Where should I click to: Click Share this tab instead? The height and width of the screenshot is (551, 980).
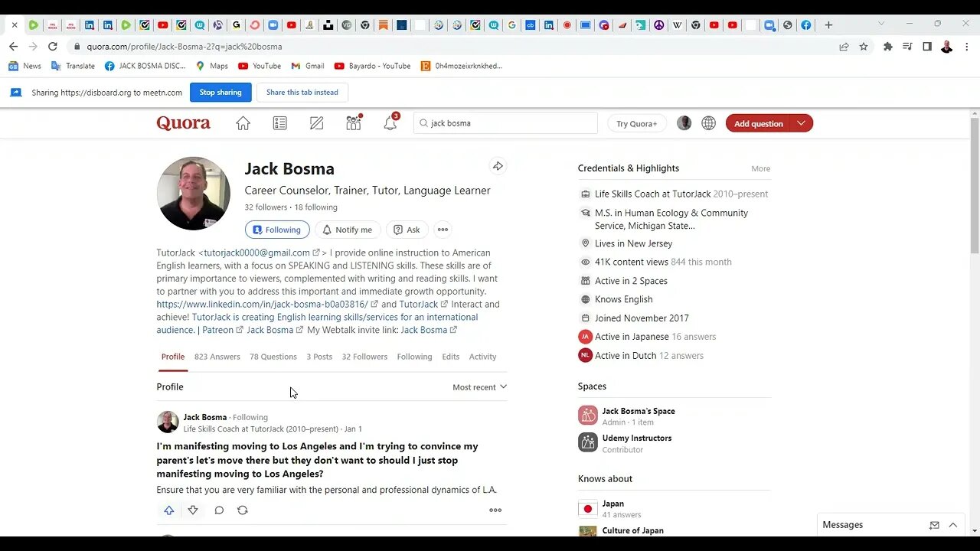coord(302,93)
